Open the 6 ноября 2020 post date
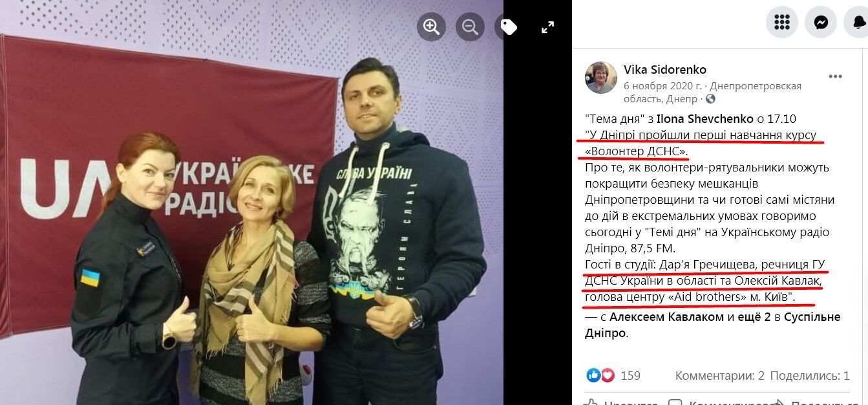The image size is (868, 405). tap(662, 85)
